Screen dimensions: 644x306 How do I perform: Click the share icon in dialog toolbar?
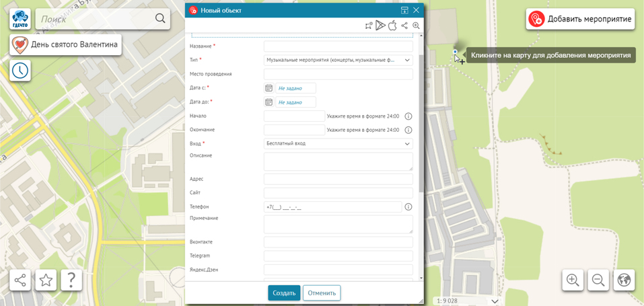(404, 26)
